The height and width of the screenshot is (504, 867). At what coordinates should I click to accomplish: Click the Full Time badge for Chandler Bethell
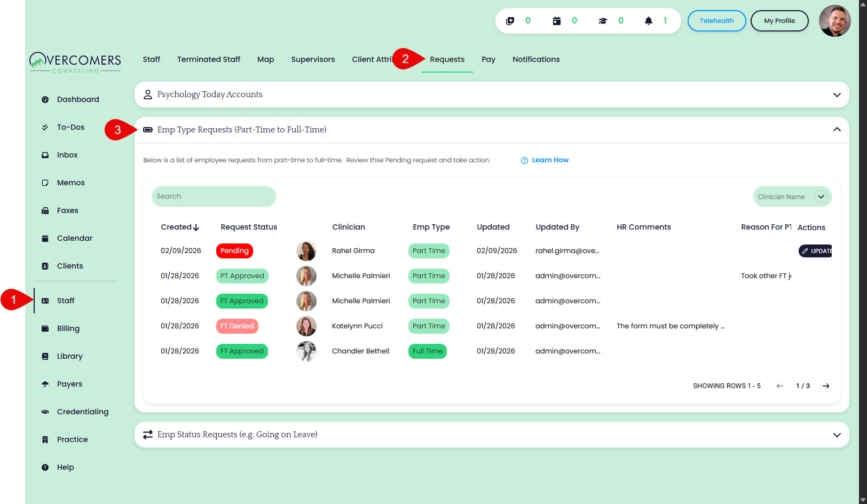pyautogui.click(x=428, y=351)
